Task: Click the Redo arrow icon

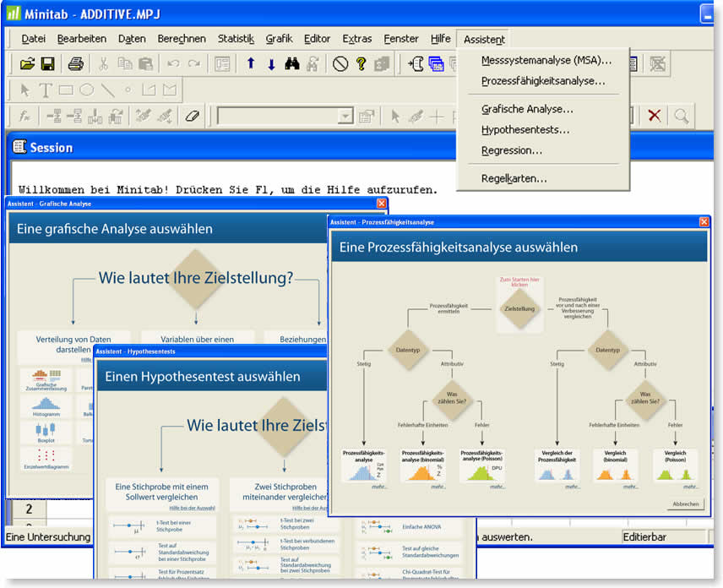Action: click(194, 63)
